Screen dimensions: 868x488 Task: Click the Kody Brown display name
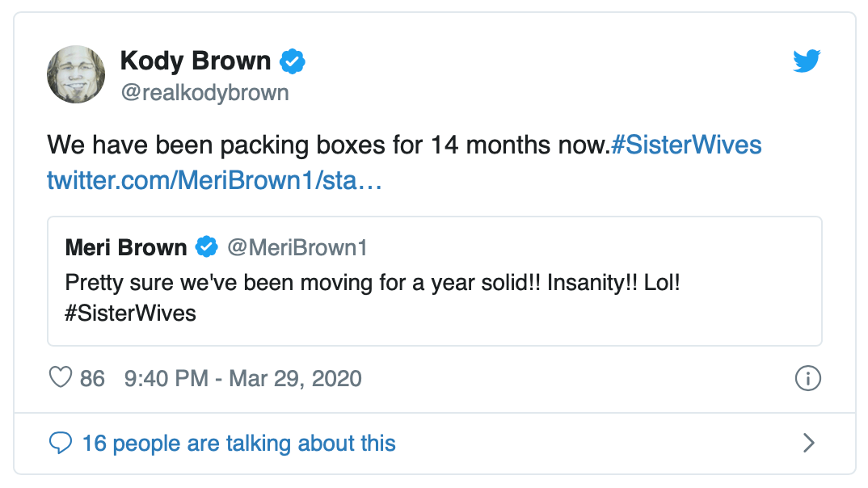click(195, 61)
